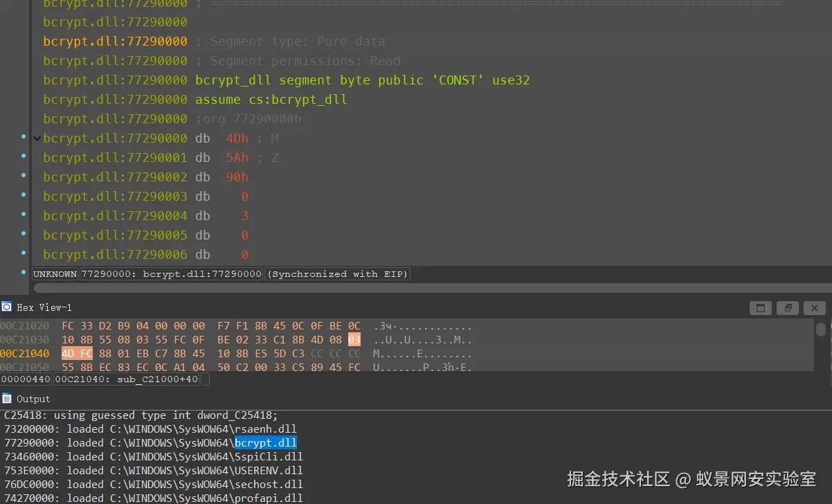
Task: Click Output line loading SspiCli.dll
Action: pyautogui.click(x=154, y=457)
